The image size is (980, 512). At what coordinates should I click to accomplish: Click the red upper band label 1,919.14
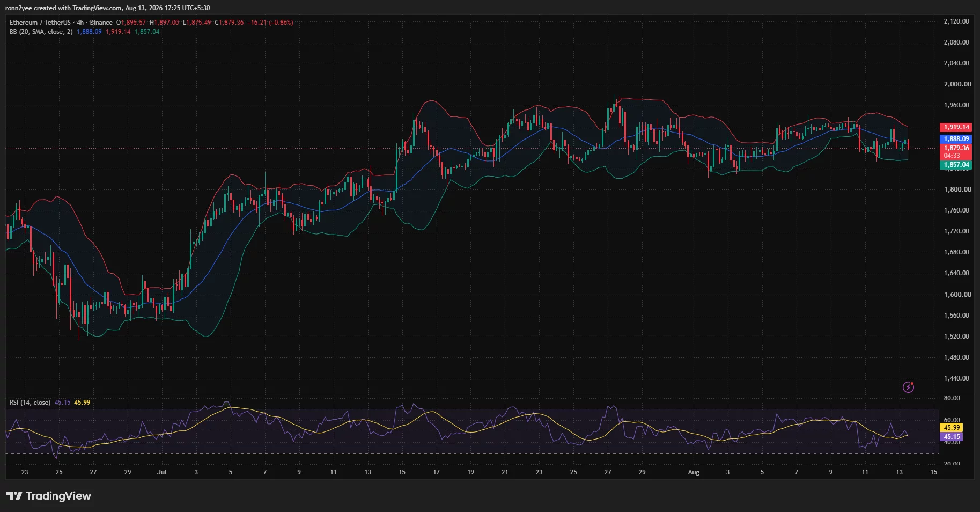pos(956,127)
